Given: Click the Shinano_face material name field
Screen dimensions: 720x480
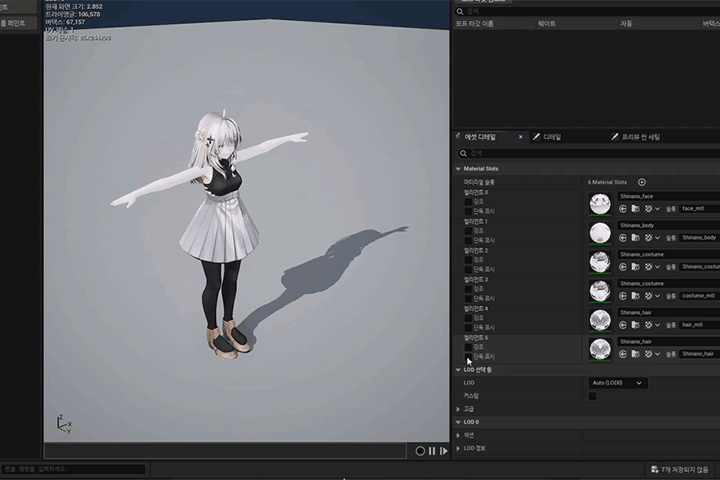Looking at the screenshot, I should (x=668, y=196).
